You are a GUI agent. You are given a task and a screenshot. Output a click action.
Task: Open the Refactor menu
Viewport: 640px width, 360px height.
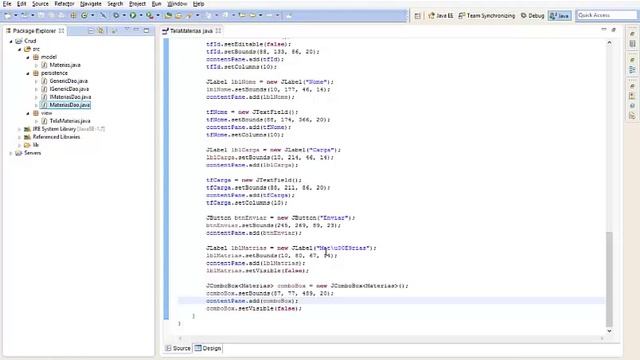pyautogui.click(x=64, y=4)
